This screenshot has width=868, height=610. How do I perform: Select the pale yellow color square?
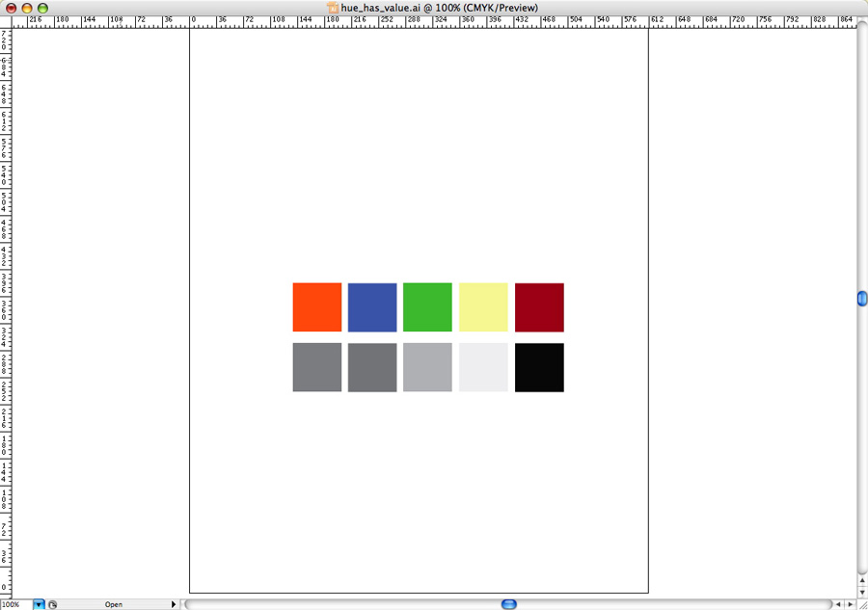tap(483, 307)
